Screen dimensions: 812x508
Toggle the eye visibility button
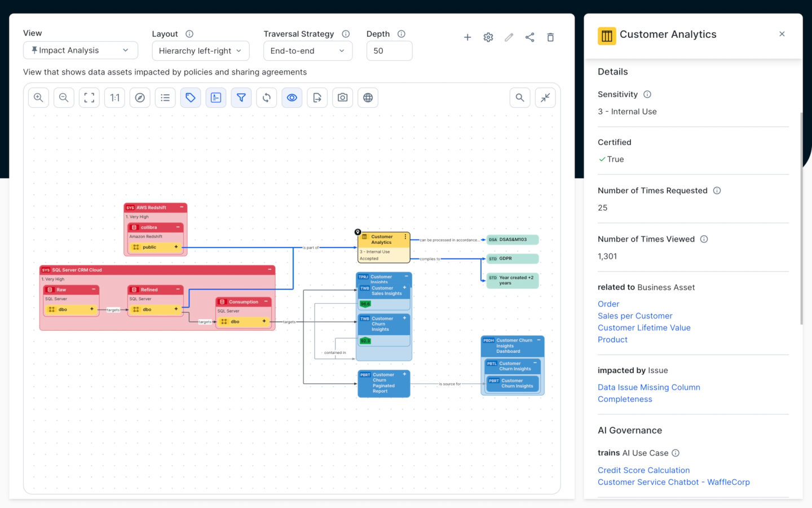292,98
